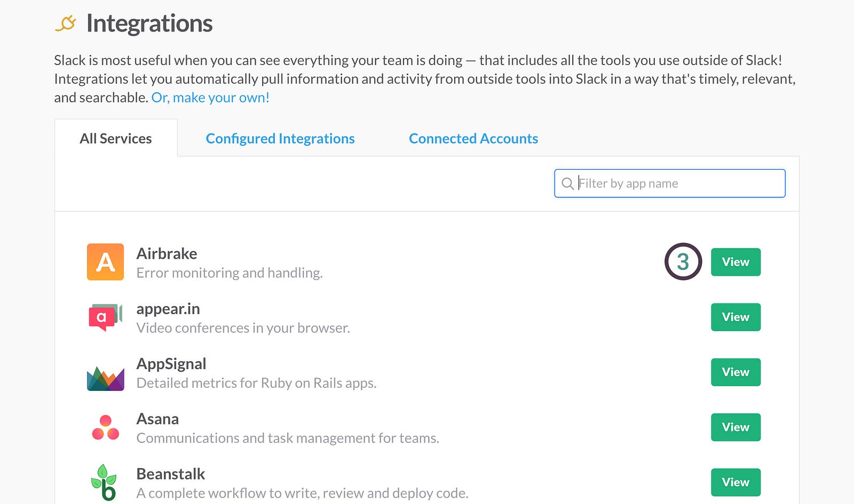854x504 pixels.
Task: Select the Airbrake service name
Action: click(x=167, y=253)
